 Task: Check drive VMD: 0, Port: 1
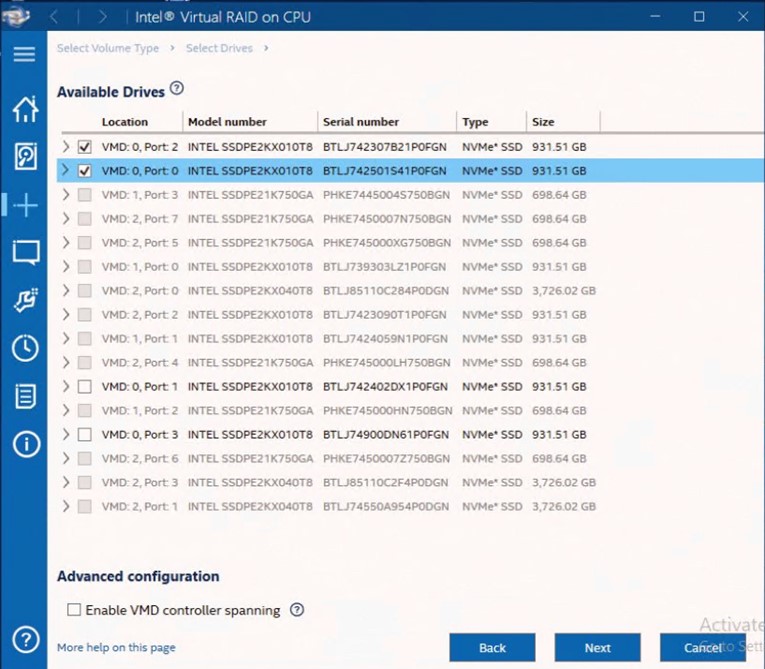[84, 386]
